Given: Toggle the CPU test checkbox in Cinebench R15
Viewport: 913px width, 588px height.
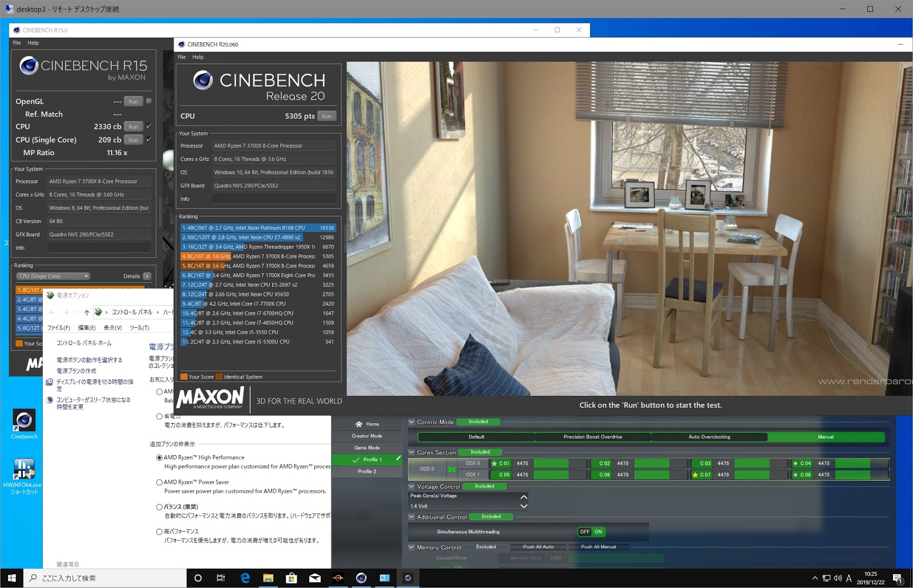Looking at the screenshot, I should pos(149,126).
